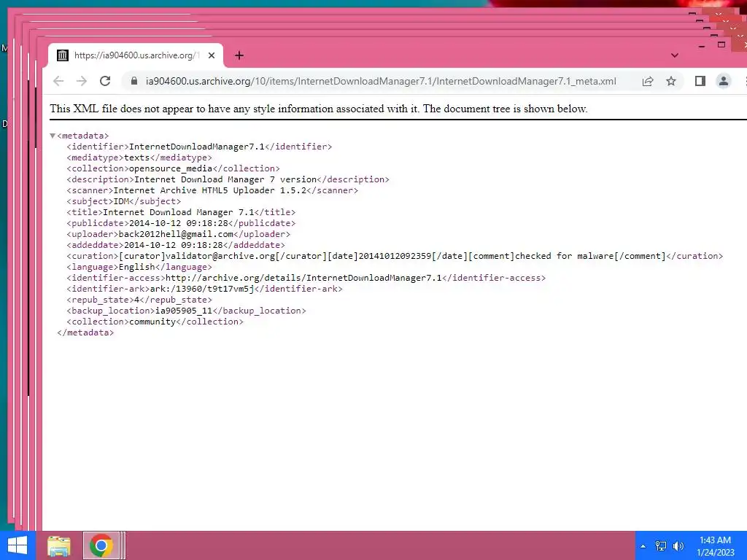Image resolution: width=747 pixels, height=560 pixels.
Task: Click the repub_state value 4
Action: click(x=136, y=300)
